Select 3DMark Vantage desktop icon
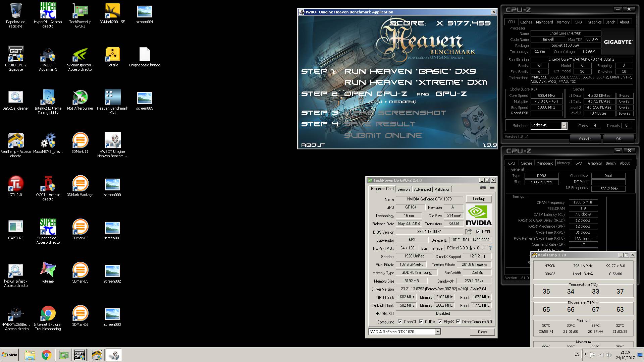 [80, 186]
